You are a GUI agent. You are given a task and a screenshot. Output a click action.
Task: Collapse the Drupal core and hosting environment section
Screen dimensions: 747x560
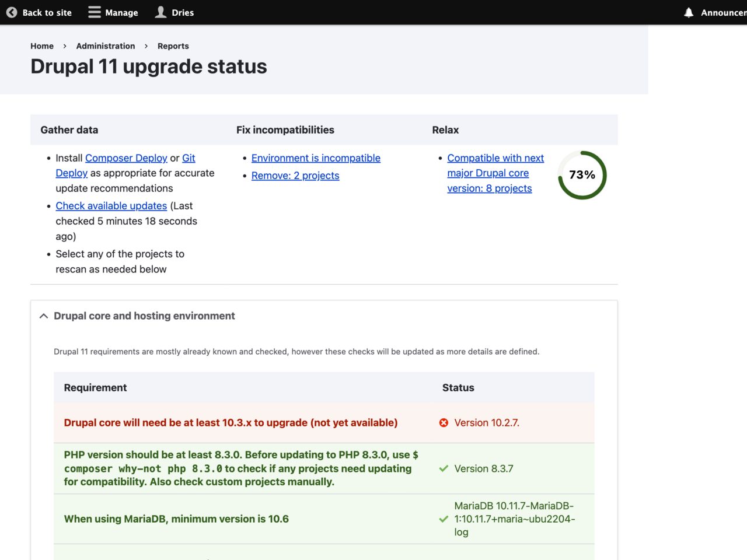pos(43,316)
